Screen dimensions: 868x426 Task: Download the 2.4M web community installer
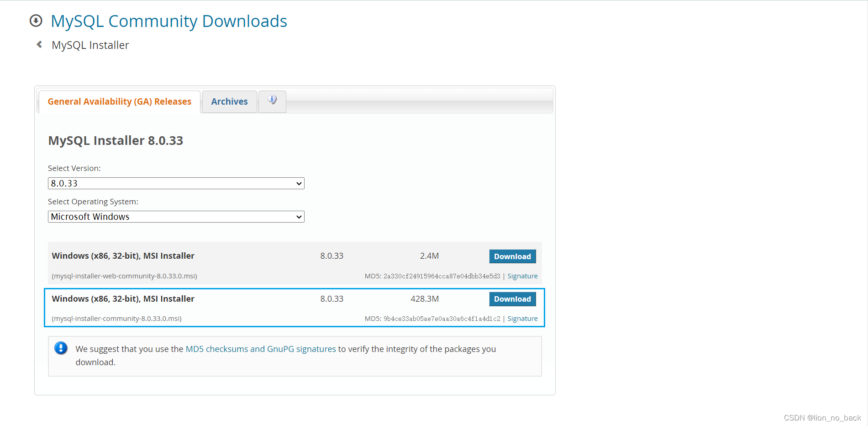512,256
